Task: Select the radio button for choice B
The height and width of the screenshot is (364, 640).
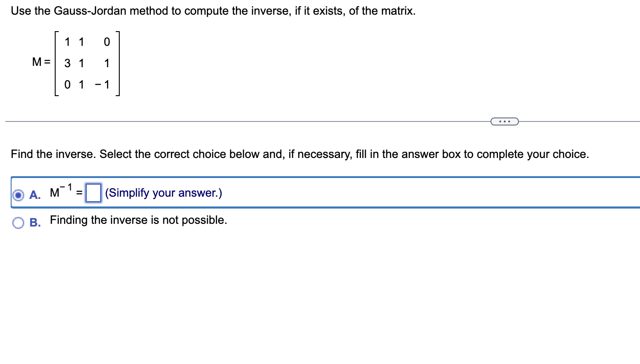Action: (18, 222)
